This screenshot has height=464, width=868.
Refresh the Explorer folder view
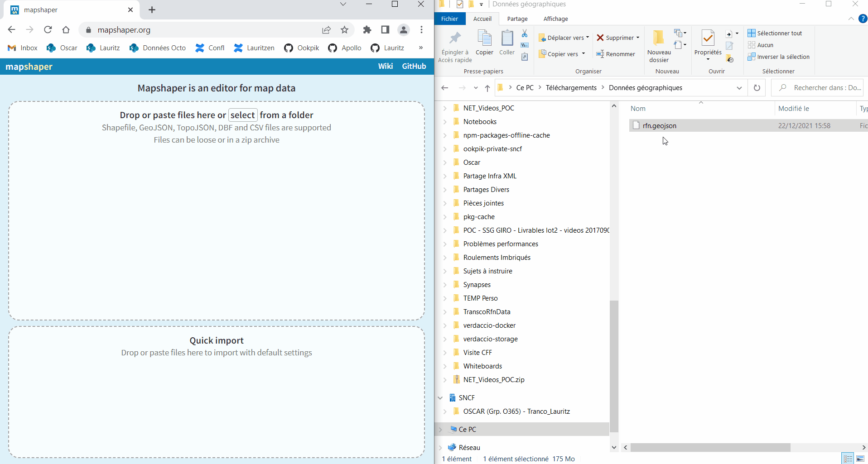coord(757,88)
